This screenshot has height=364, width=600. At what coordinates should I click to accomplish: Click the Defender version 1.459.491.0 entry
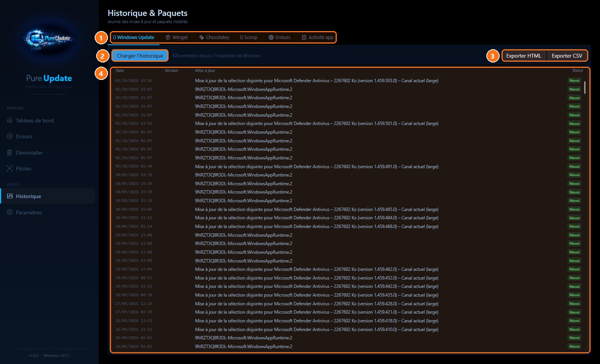tap(348, 167)
